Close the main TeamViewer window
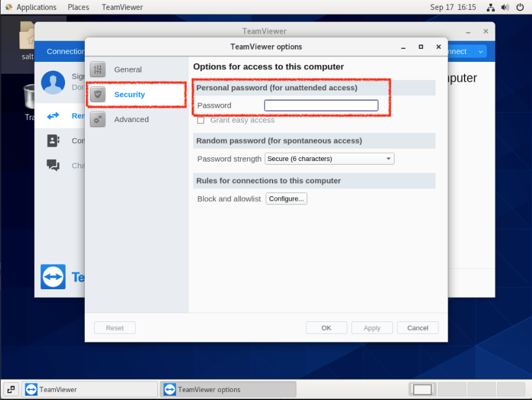Viewport: 532px width, 400px height. click(x=486, y=31)
